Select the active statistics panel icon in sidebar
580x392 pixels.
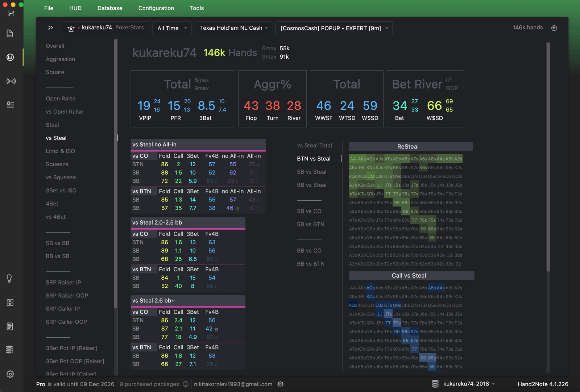(10, 57)
